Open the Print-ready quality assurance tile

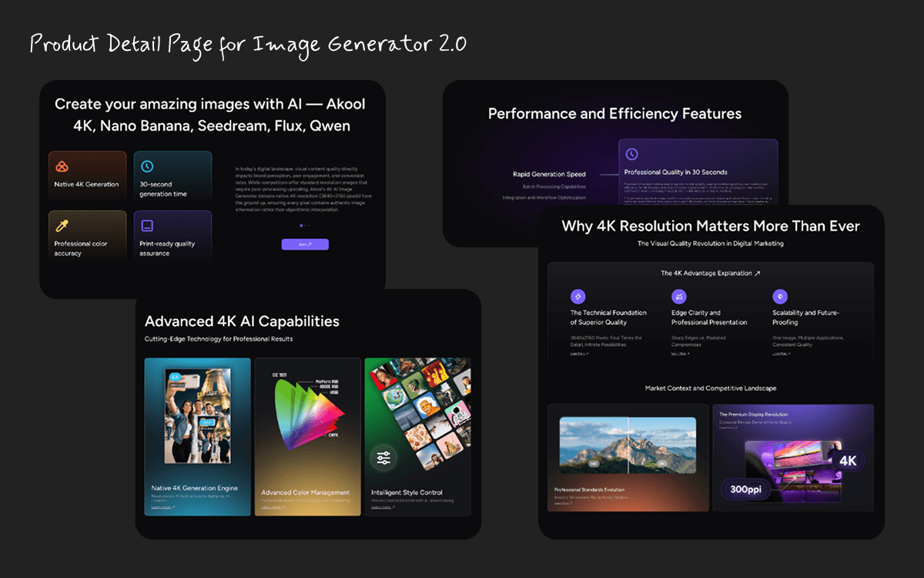pos(172,235)
